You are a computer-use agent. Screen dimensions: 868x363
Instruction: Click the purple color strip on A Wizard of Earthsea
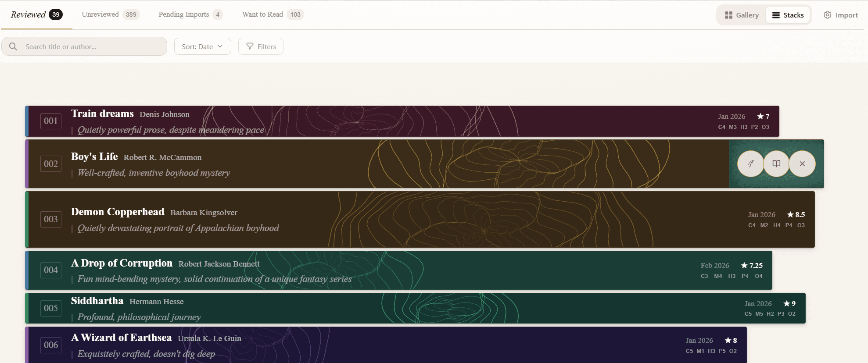[x=27, y=345]
